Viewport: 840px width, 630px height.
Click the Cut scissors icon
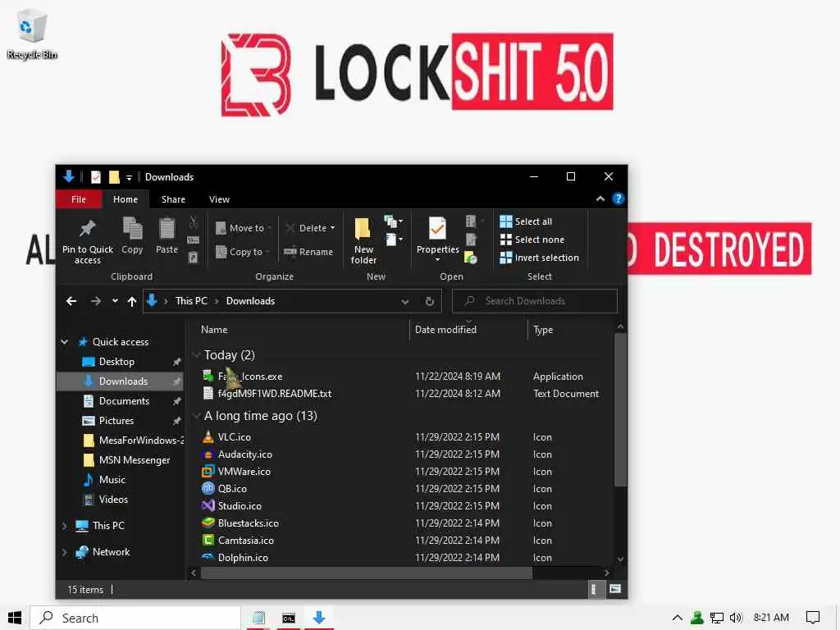point(194,221)
